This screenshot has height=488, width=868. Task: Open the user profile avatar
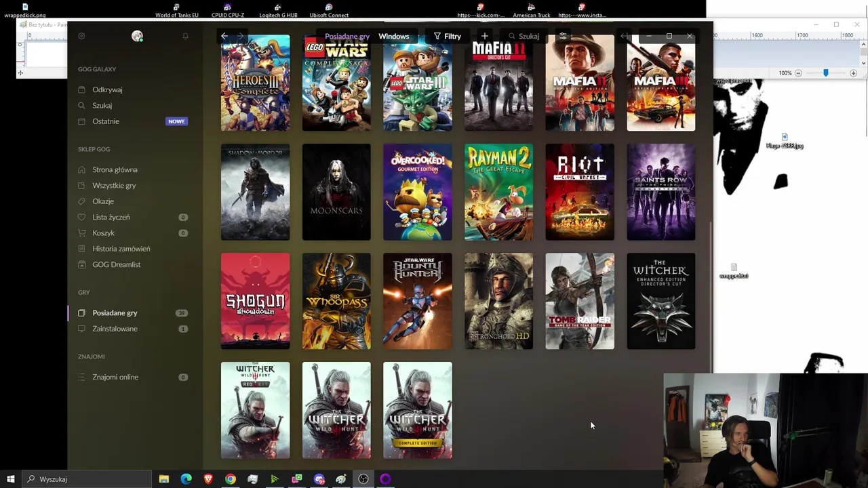point(137,36)
